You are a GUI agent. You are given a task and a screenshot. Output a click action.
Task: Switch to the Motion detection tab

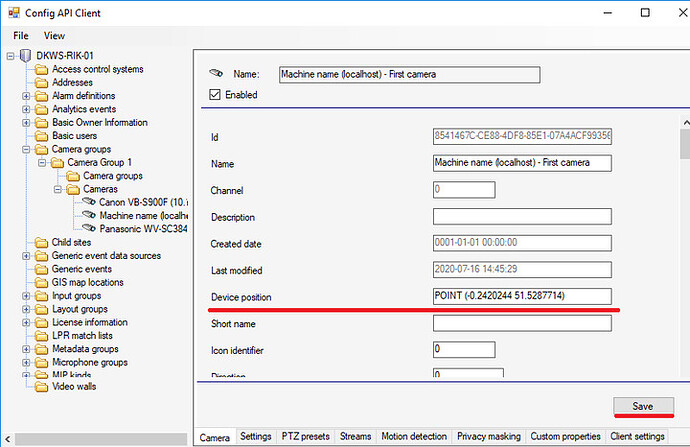point(414,437)
